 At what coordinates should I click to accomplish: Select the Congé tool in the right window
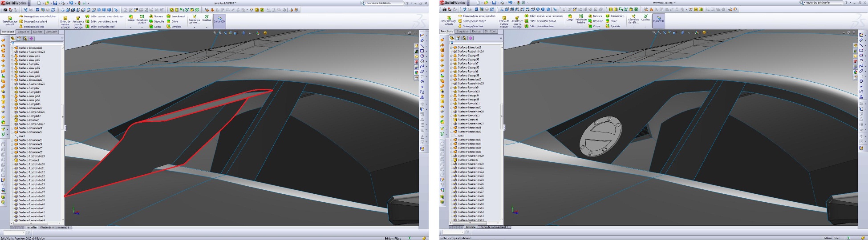coord(570,18)
